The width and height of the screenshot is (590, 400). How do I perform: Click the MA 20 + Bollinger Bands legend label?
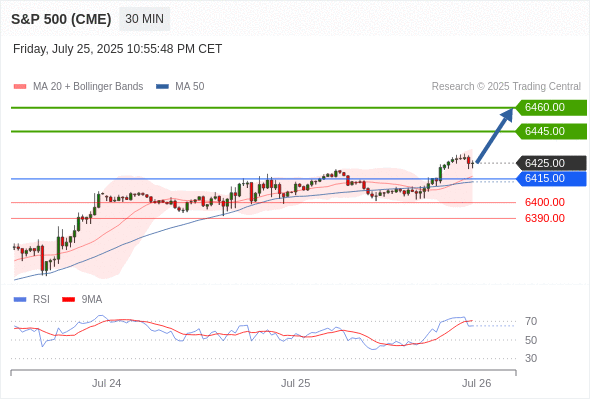click(88, 87)
